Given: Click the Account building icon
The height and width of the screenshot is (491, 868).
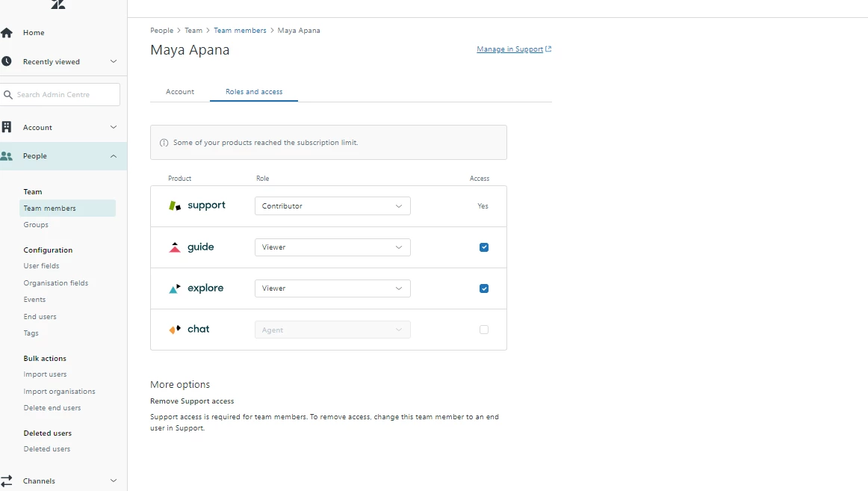Looking at the screenshot, I should point(7,127).
